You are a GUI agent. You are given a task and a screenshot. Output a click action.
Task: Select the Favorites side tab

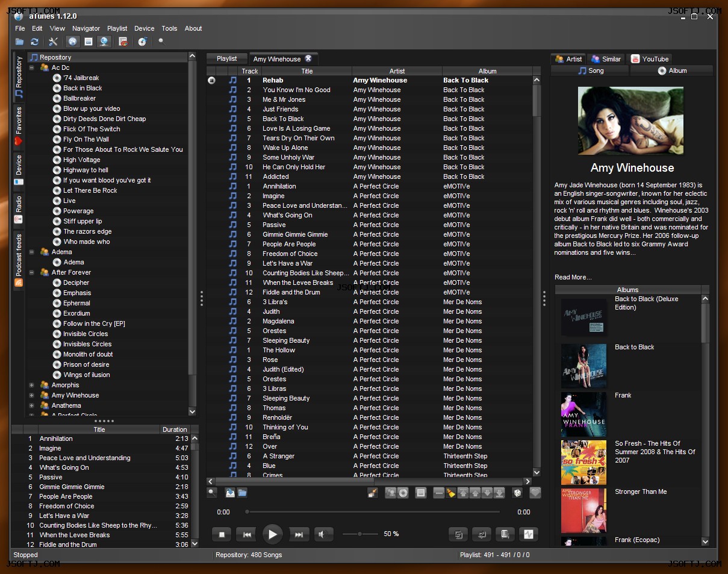pyautogui.click(x=19, y=126)
